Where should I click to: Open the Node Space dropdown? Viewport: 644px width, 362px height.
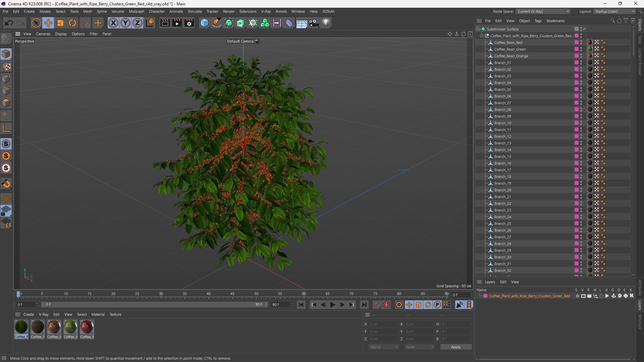pyautogui.click(x=543, y=11)
